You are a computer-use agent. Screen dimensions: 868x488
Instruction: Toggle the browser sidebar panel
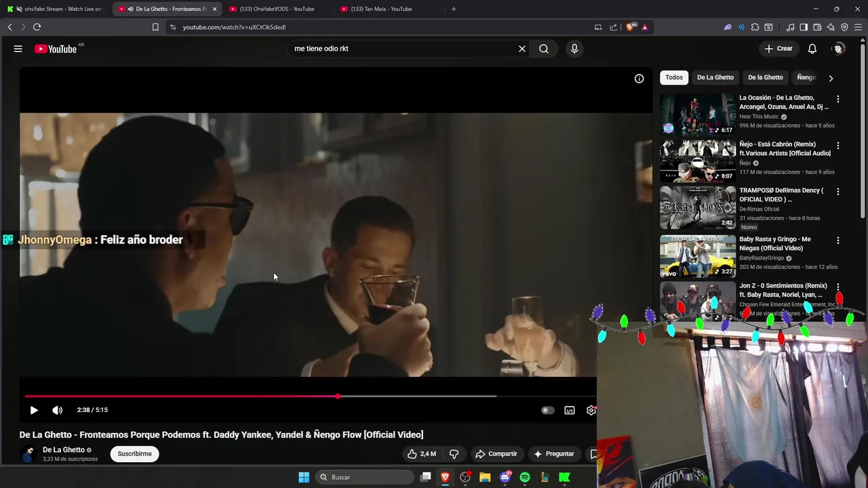tap(804, 27)
